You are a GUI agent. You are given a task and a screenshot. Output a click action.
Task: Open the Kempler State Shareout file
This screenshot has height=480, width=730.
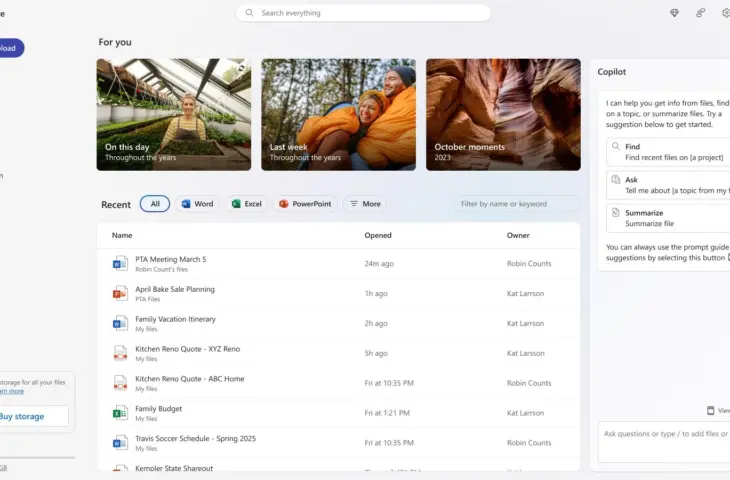[x=174, y=468]
